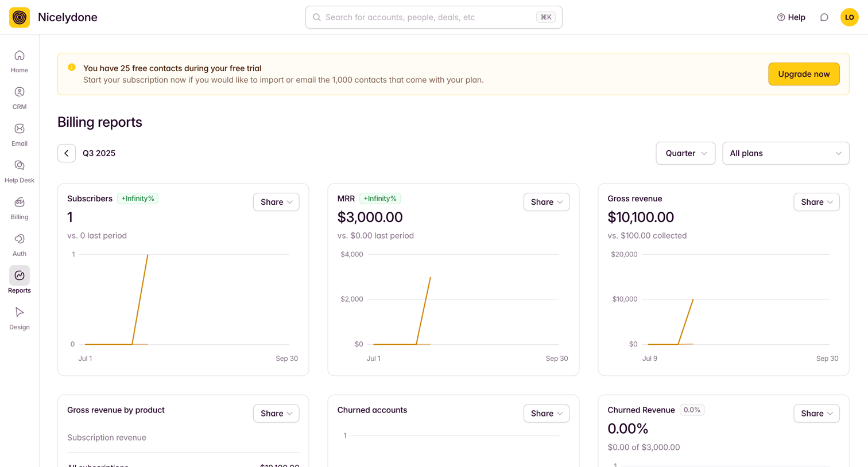This screenshot has height=467, width=868.
Task: Click the '$0.00 of $3,000.00' text
Action: pos(644,447)
